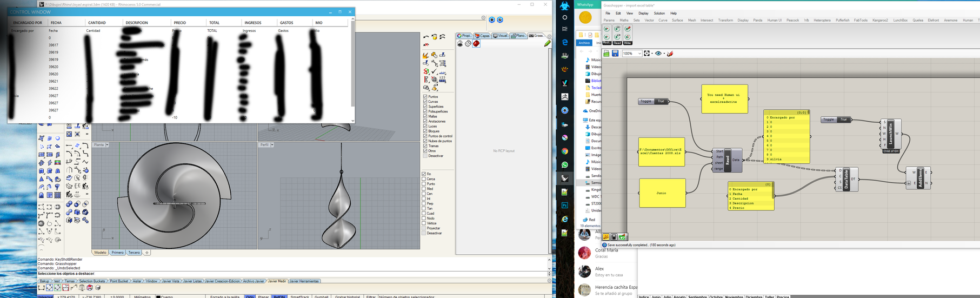Screen dimensions: 980x298
Task: Enable the Punto object snap
Action: pyautogui.click(x=424, y=184)
